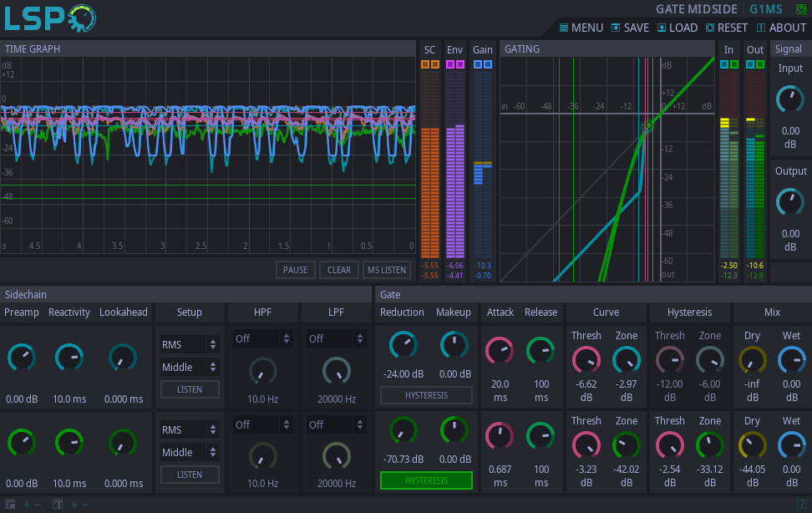This screenshot has height=513, width=812.
Task: Open the lower row LPF Off dropdown
Action: pyautogui.click(x=336, y=425)
